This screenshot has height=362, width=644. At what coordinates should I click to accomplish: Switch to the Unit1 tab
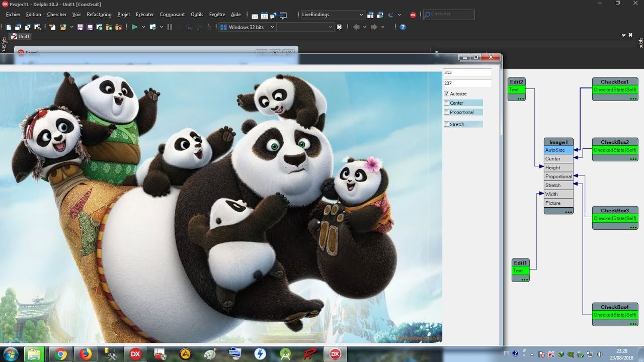[x=21, y=37]
